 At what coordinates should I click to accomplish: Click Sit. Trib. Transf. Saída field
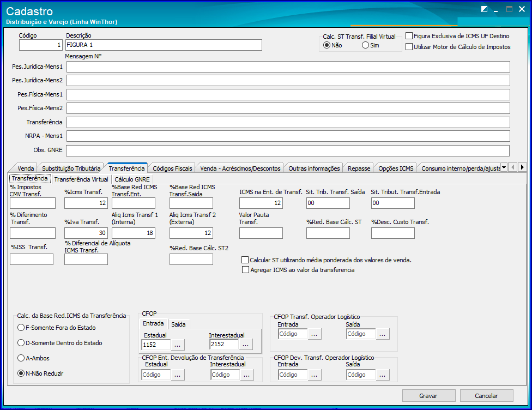pyautogui.click(x=328, y=203)
